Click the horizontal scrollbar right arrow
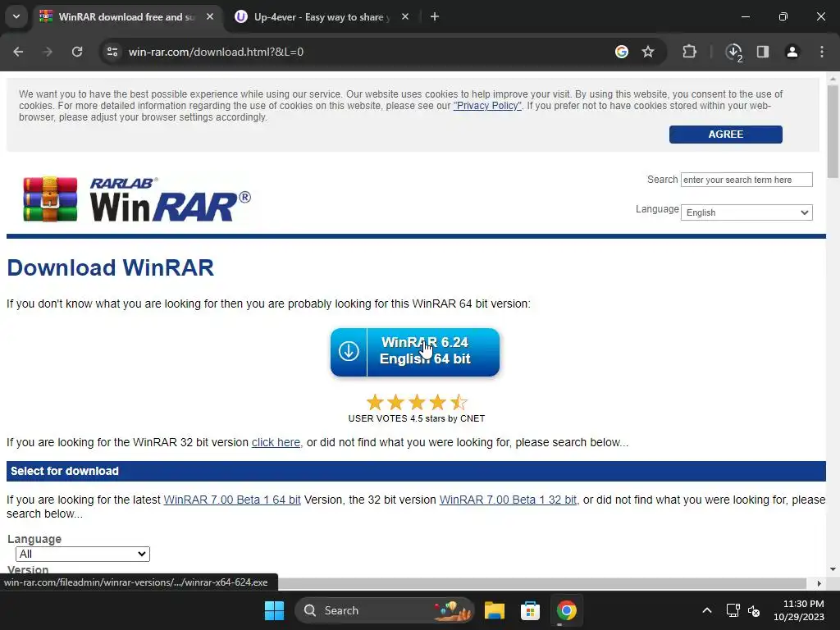 [819, 583]
